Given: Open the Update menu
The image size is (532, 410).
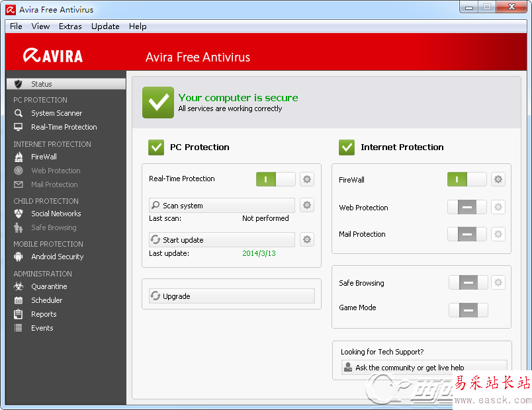Looking at the screenshot, I should pos(105,26).
